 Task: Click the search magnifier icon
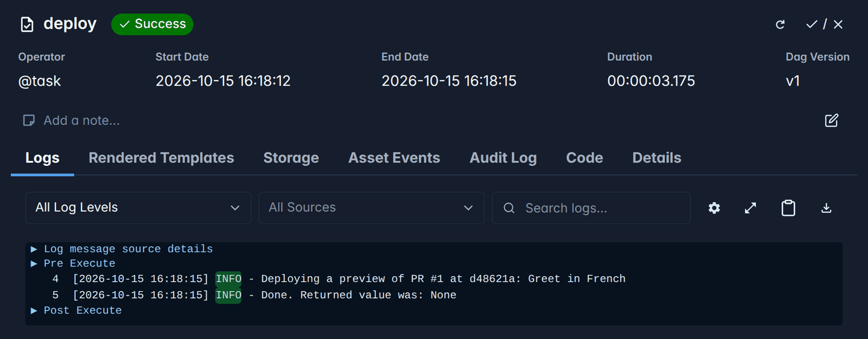point(509,208)
